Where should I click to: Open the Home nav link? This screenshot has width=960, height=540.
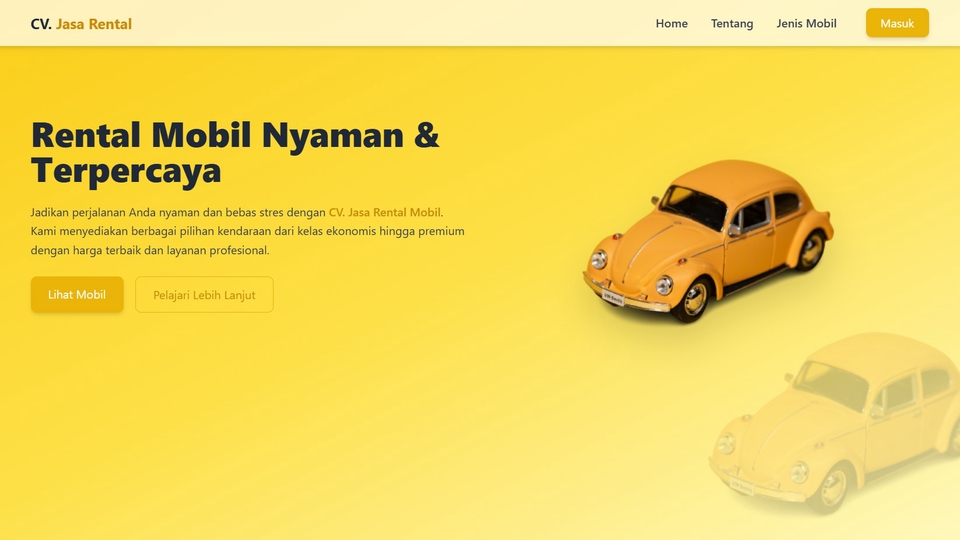tap(672, 23)
